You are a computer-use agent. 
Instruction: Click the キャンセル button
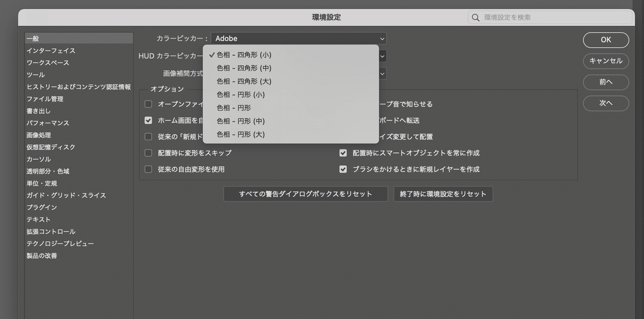coord(606,61)
